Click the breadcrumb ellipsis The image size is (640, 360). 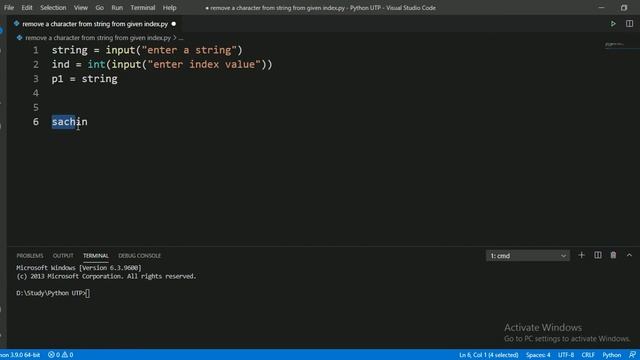(x=181, y=38)
